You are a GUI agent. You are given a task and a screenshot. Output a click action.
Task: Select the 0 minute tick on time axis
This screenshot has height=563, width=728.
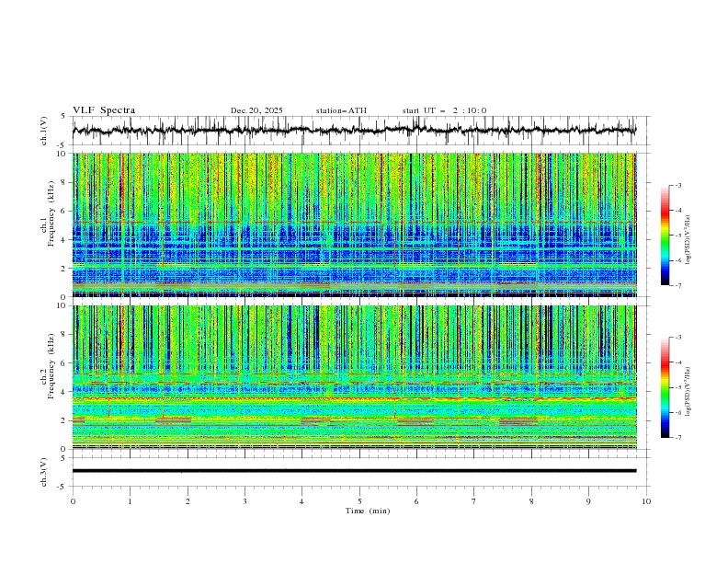73,500
